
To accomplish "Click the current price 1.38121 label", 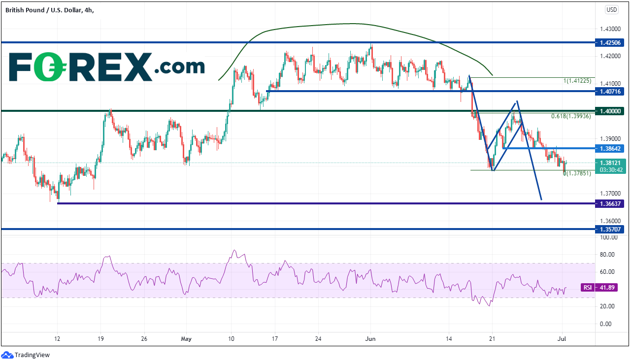I will 610,163.
